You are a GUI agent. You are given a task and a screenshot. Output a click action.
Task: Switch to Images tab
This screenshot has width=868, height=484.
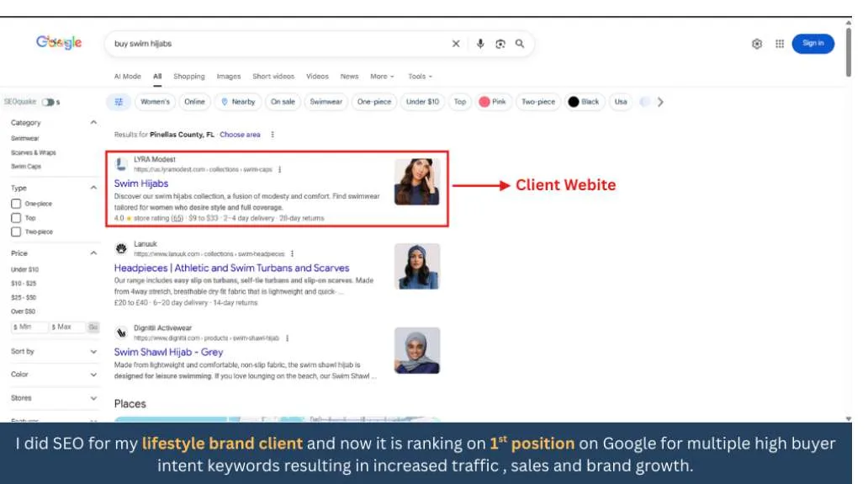(229, 77)
